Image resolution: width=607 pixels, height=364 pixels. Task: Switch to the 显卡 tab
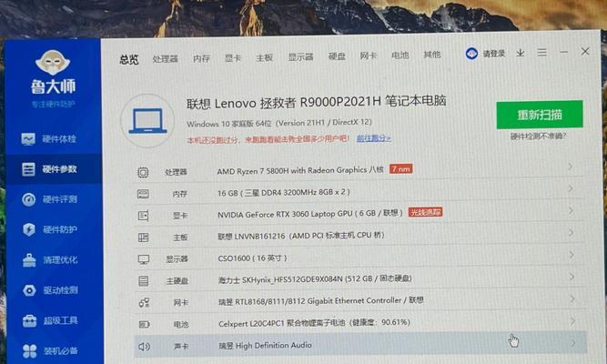tap(233, 58)
